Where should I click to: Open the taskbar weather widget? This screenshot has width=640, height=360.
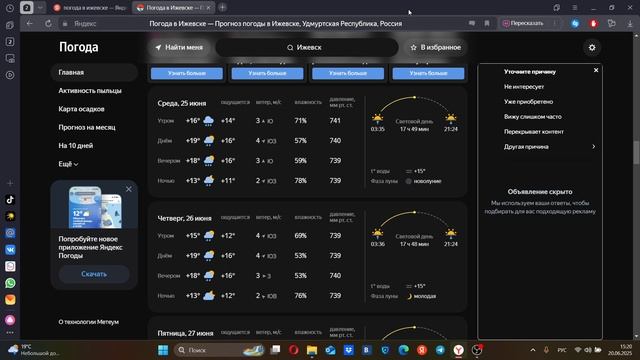click(34, 350)
